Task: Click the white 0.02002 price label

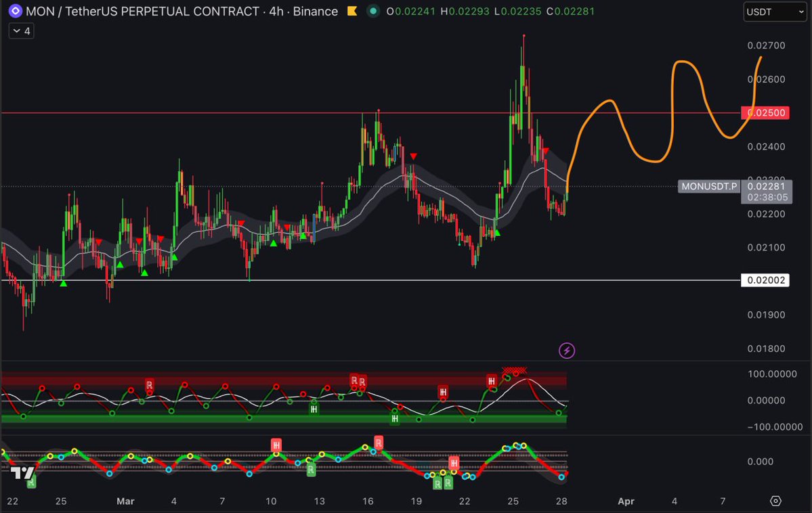Action: pos(765,280)
